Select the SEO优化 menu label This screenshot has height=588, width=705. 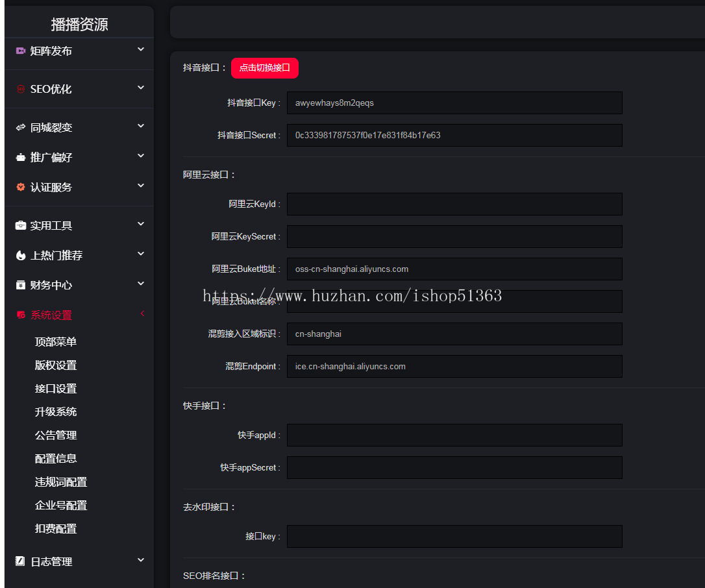coord(51,90)
